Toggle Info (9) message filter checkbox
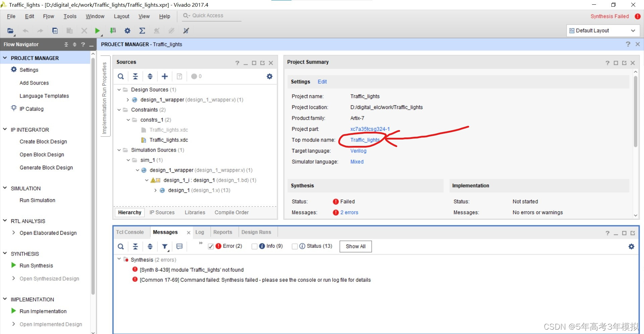This screenshot has width=644, height=334. (254, 246)
